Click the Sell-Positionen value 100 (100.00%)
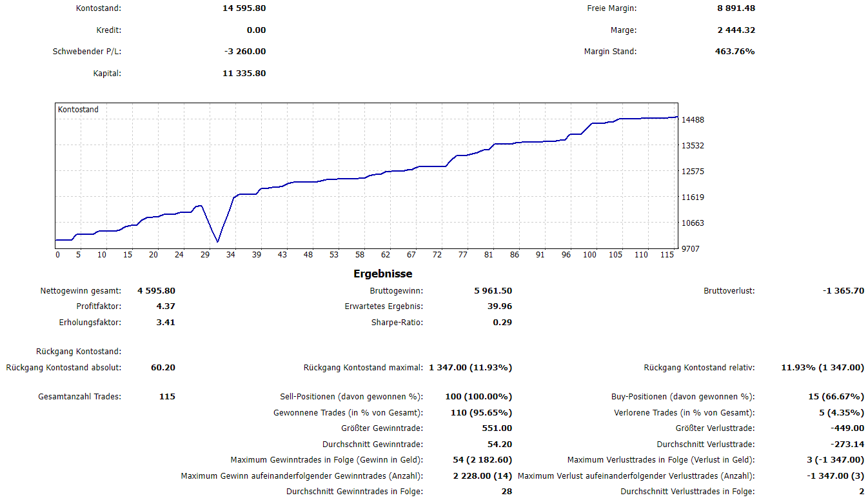868x500 pixels. 478,397
